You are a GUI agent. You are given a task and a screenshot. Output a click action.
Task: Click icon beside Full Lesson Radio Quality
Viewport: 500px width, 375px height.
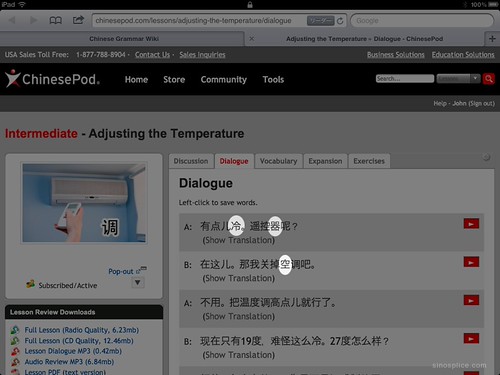click(15, 330)
